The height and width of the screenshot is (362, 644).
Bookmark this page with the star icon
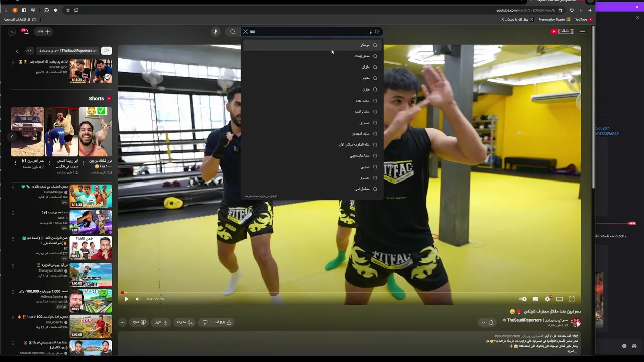[68, 10]
